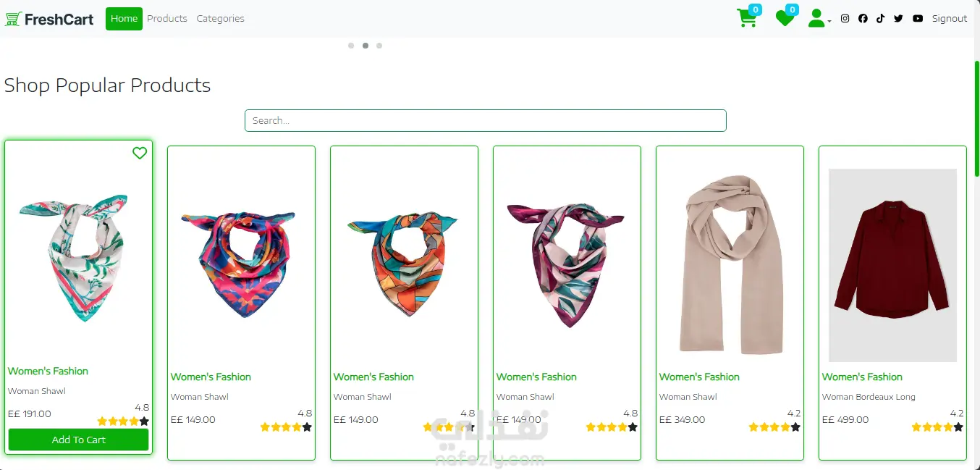Open the TikTok social icon
Image resolution: width=980 pixels, height=470 pixels.
point(880,19)
